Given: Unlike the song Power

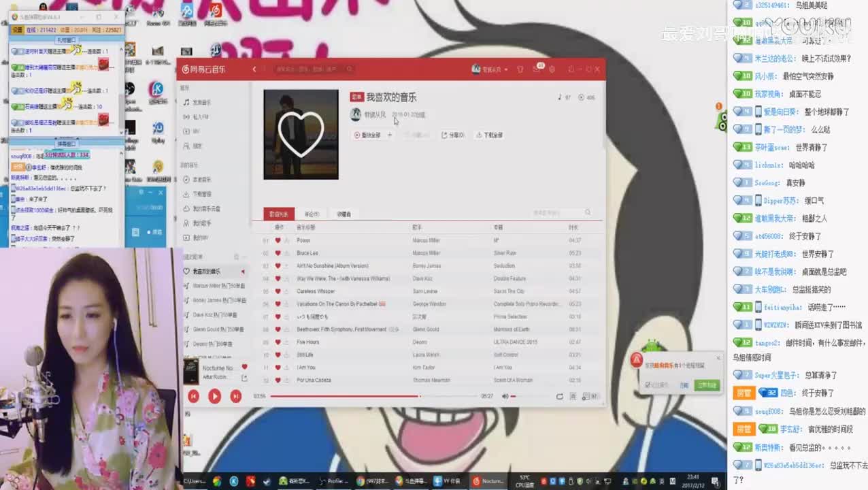Looking at the screenshot, I should pyautogui.click(x=278, y=240).
